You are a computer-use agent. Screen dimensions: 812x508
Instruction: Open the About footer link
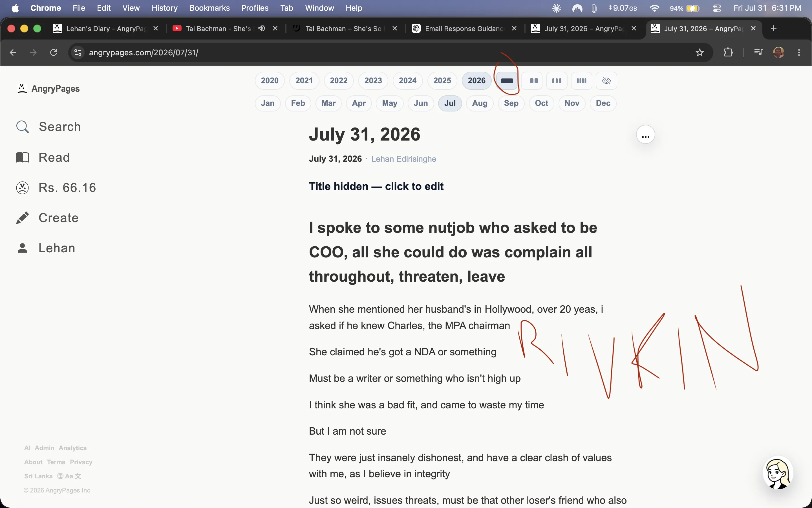pyautogui.click(x=33, y=462)
